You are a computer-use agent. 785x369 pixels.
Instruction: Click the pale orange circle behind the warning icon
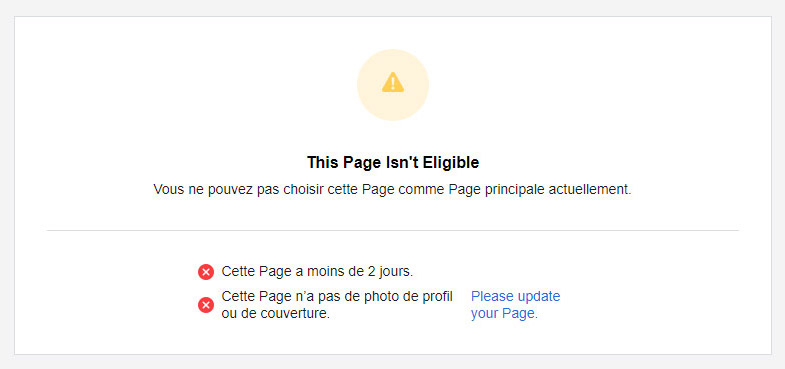[x=392, y=85]
